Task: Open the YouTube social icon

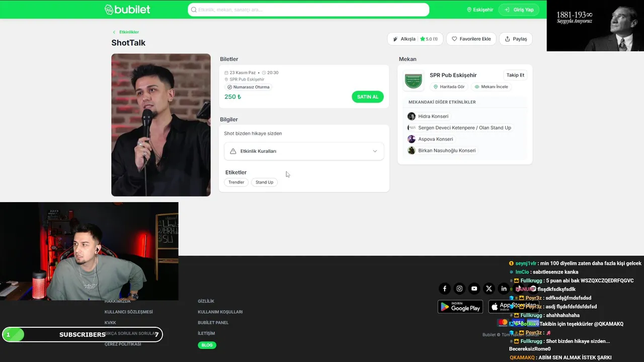Action: pyautogui.click(x=474, y=289)
